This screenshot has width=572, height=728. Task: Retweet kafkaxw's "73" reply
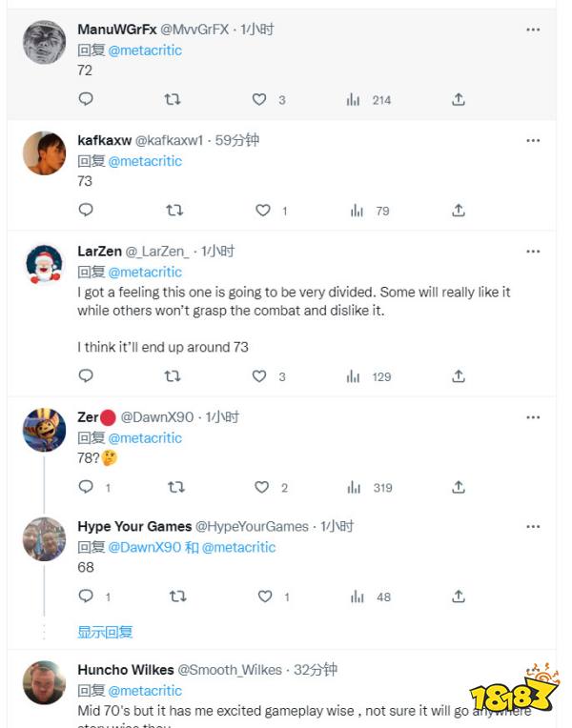(x=173, y=211)
